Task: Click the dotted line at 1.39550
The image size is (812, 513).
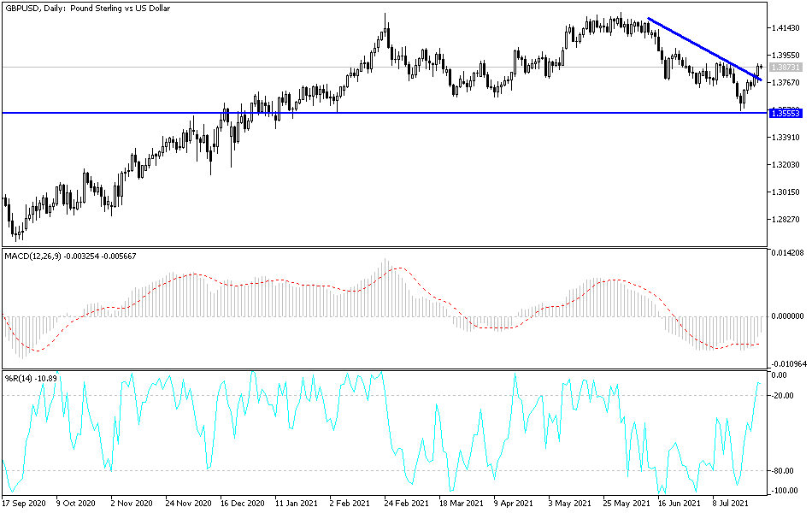Action: 342,66
